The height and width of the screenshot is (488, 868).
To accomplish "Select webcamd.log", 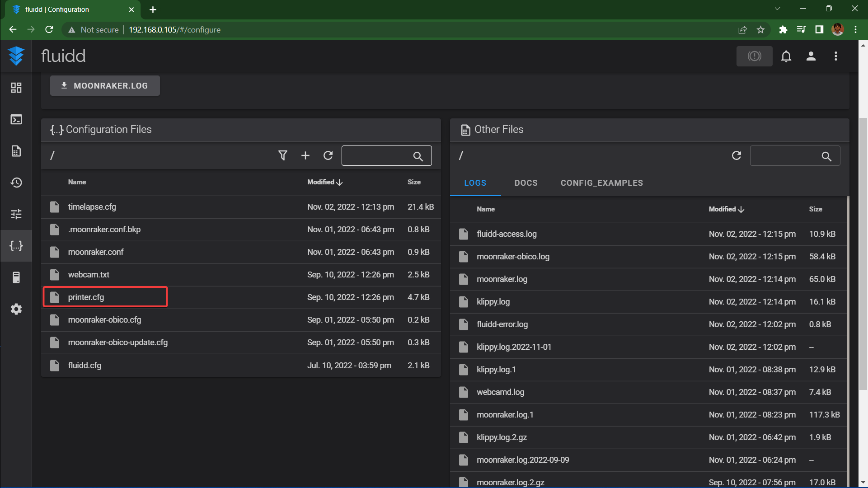I will click(x=648, y=392).
